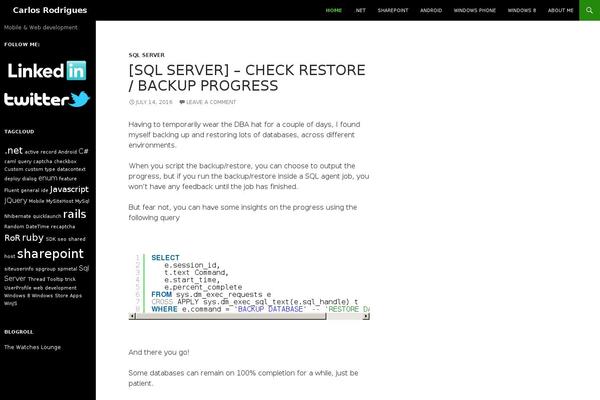This screenshot has width=600, height=400.
Task: Select the web development tag
Action: click(x=55, y=288)
